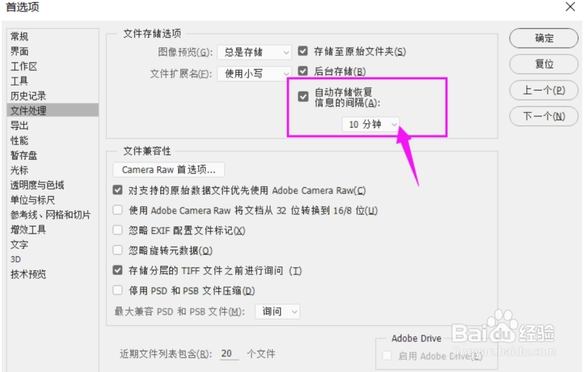Viewport: 588px width, 372px height.
Task: Switch to 界面 preferences category
Action: (x=19, y=51)
